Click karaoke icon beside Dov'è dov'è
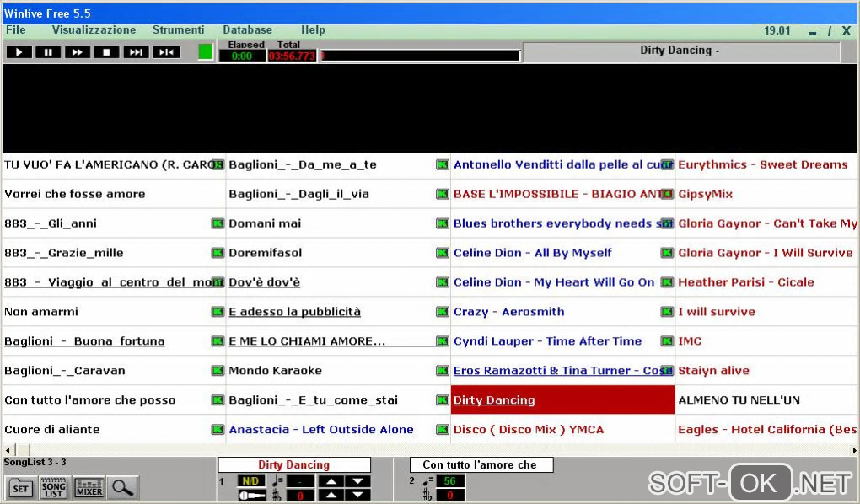860x504 pixels. pos(442,282)
